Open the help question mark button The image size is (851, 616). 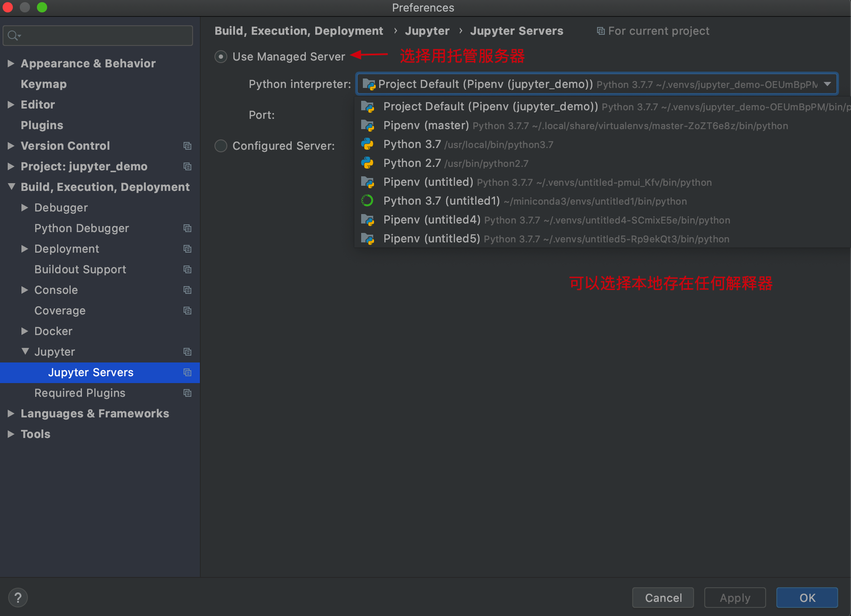click(x=18, y=598)
